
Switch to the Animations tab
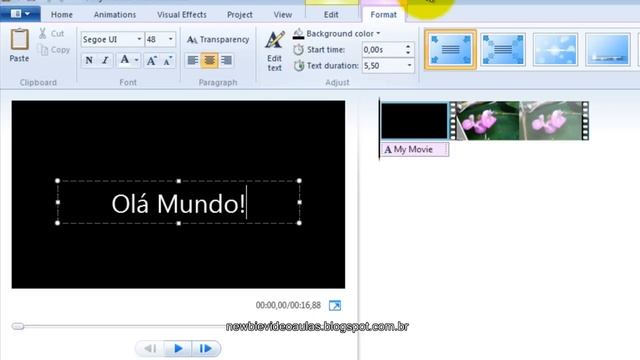[x=115, y=15]
